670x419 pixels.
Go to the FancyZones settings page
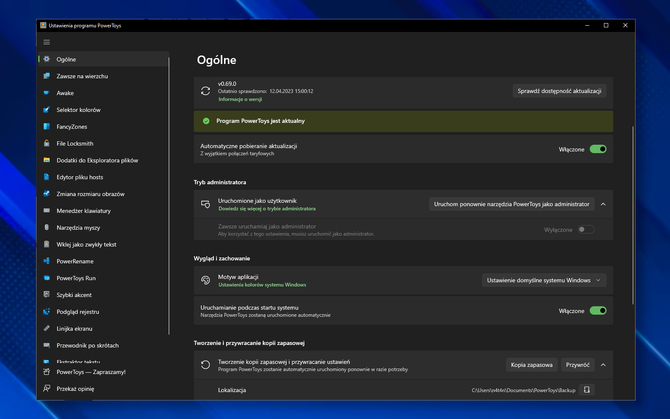[103, 126]
